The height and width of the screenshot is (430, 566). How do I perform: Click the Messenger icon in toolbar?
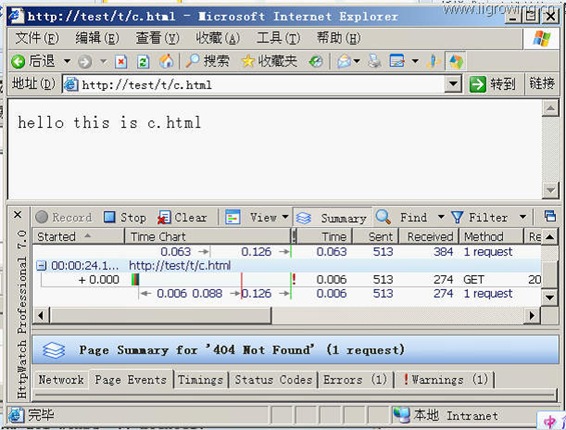pyautogui.click(x=433, y=61)
